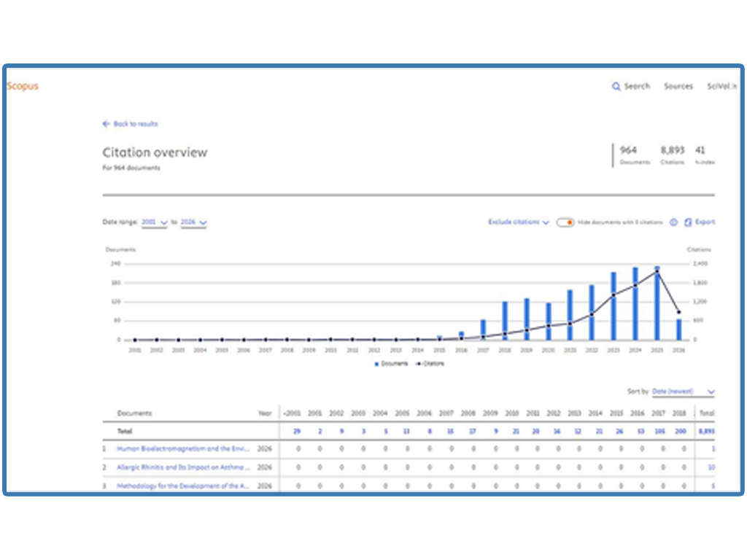The width and height of the screenshot is (747, 560).
Task: Click the back arrow icon
Action: (x=106, y=124)
